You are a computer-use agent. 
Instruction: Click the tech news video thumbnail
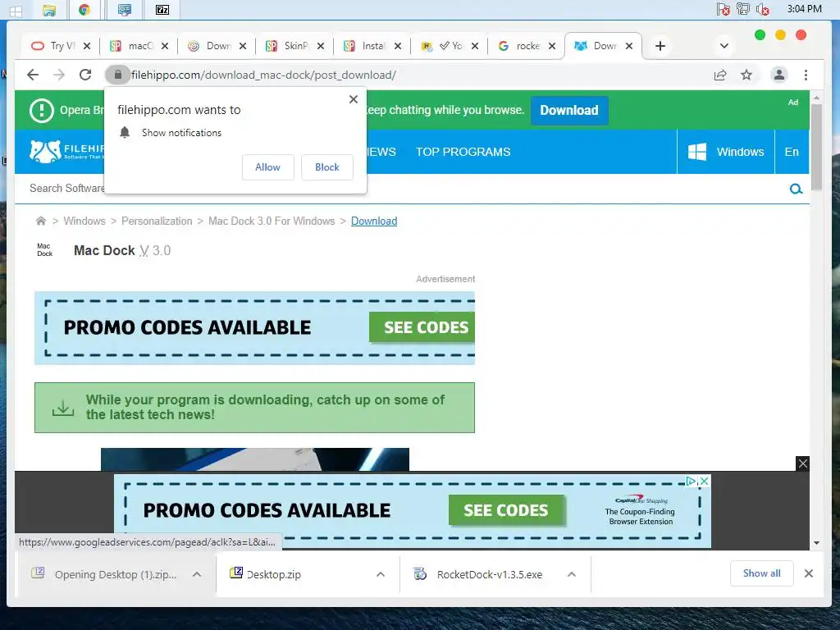(255, 459)
